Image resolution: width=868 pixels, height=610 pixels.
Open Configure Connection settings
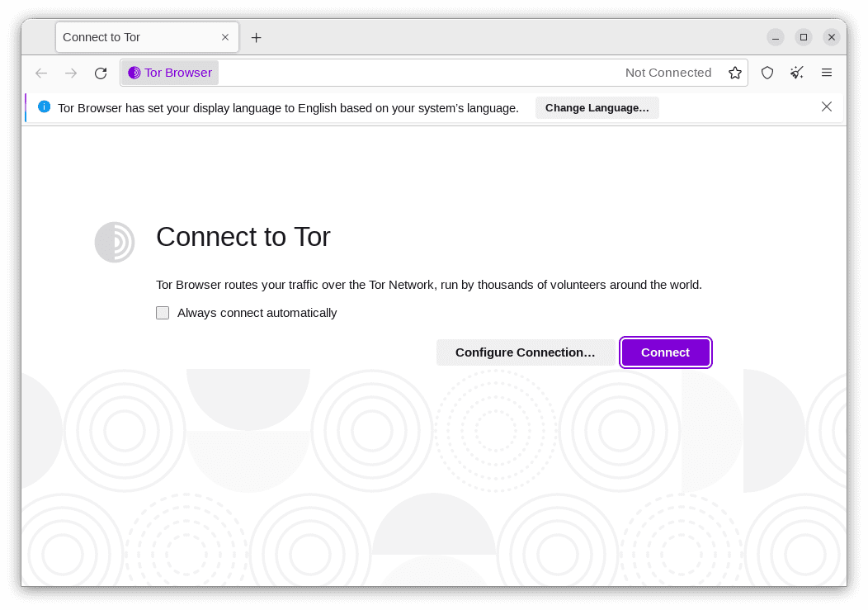click(526, 352)
